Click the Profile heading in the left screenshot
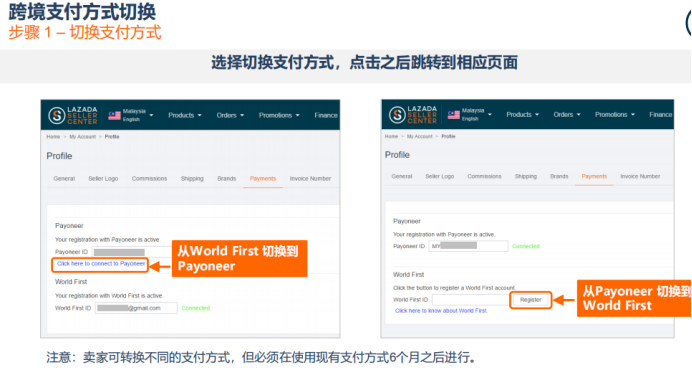The width and height of the screenshot is (692, 370). coord(59,156)
